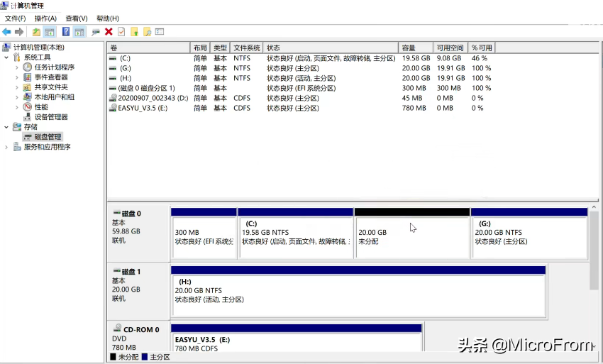Click the red X delete toolbar icon
The height and width of the screenshot is (364, 603).
(109, 32)
